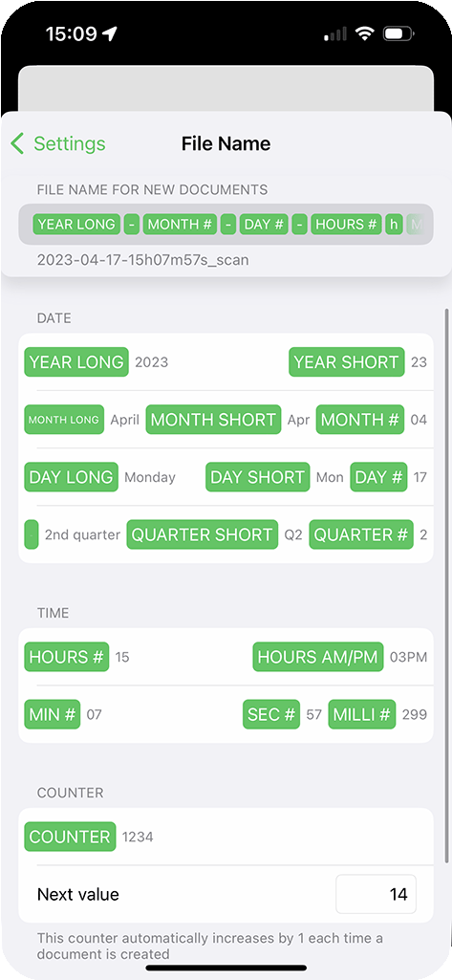Image resolution: width=452 pixels, height=980 pixels.
Task: Edit the Next value counter field
Action: pos(376,894)
